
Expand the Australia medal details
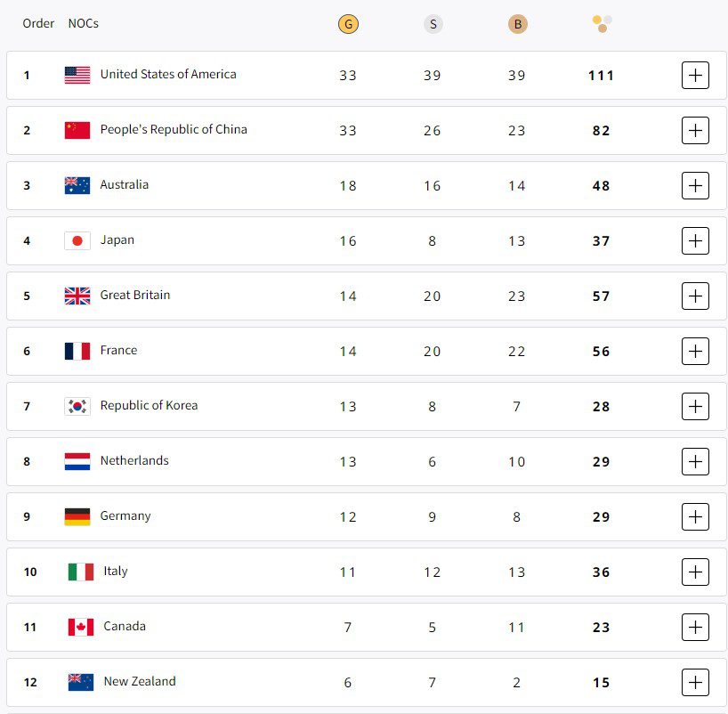point(695,186)
